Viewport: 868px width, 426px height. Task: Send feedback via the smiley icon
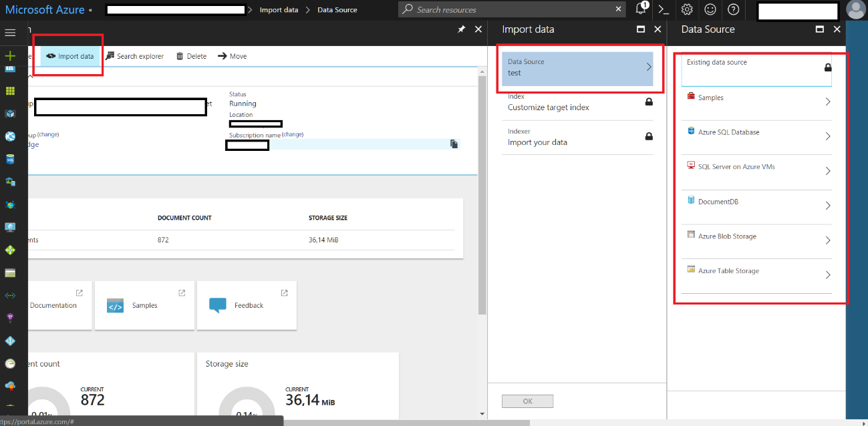pos(710,9)
